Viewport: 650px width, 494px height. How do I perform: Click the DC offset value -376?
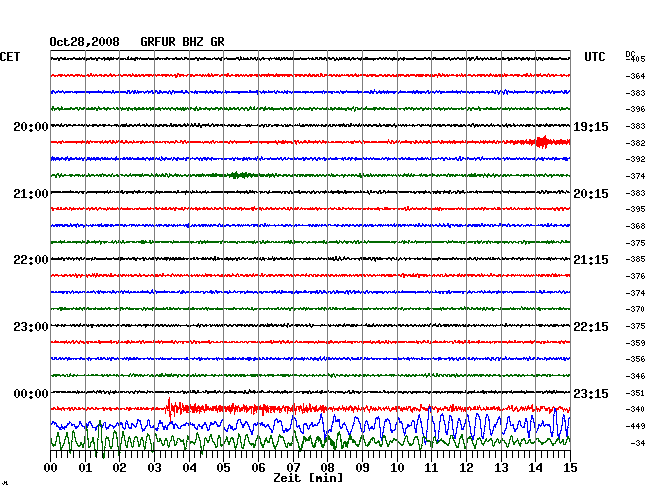pyautogui.click(x=635, y=276)
